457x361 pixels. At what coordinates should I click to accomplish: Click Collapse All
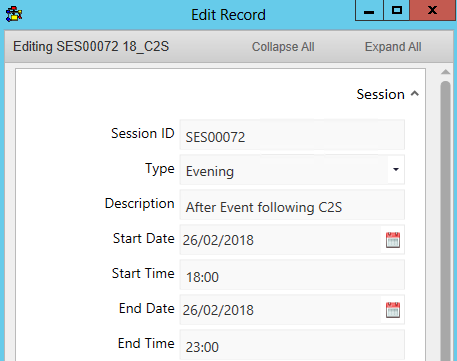283,47
